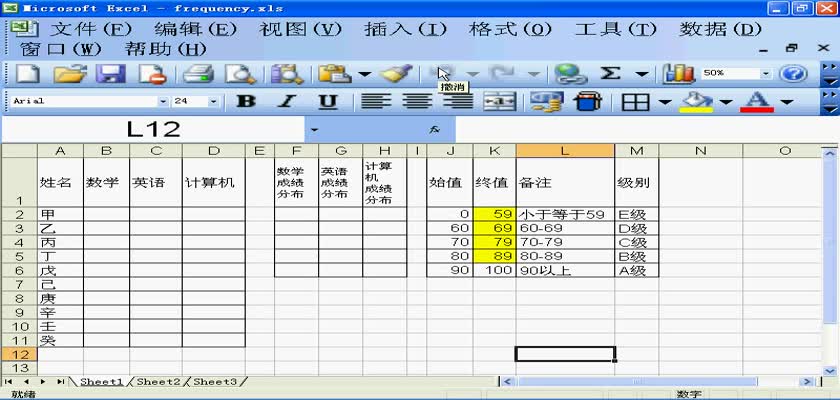Launch the Chart Wizard icon
840x400 pixels.
[680, 73]
